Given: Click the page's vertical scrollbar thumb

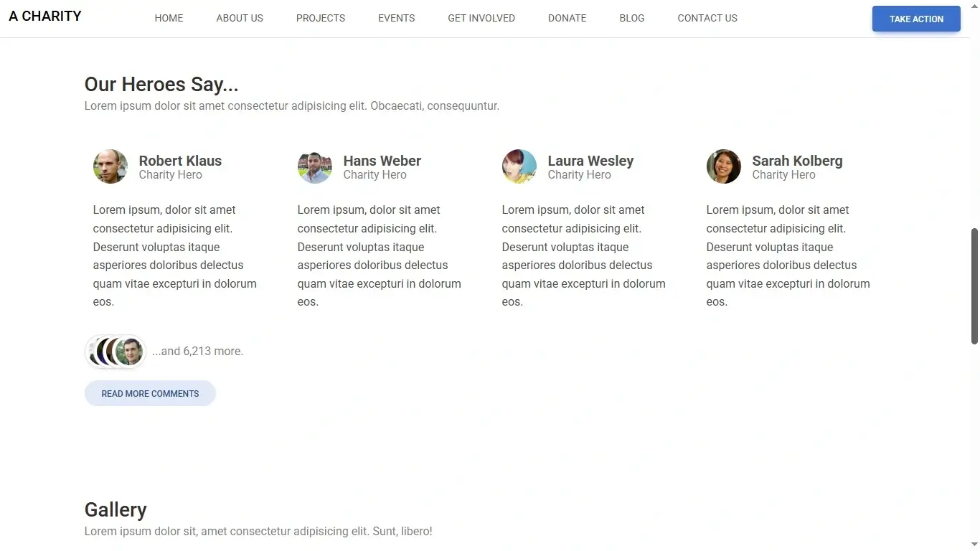Looking at the screenshot, I should (974, 286).
